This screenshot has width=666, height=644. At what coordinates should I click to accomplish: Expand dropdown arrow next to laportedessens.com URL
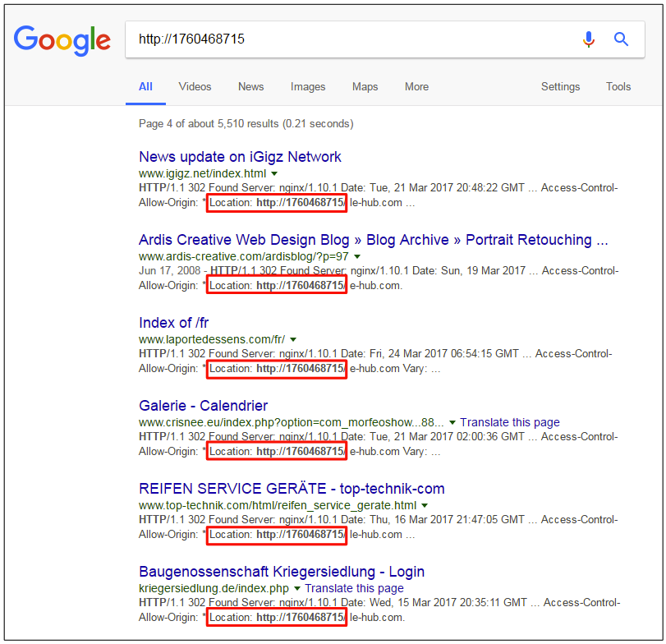293,340
